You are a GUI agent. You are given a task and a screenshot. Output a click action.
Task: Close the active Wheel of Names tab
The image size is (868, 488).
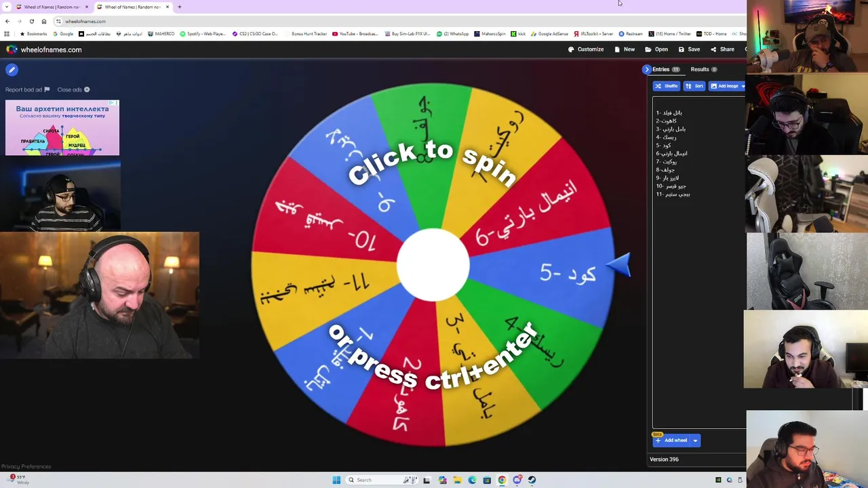[x=167, y=7]
